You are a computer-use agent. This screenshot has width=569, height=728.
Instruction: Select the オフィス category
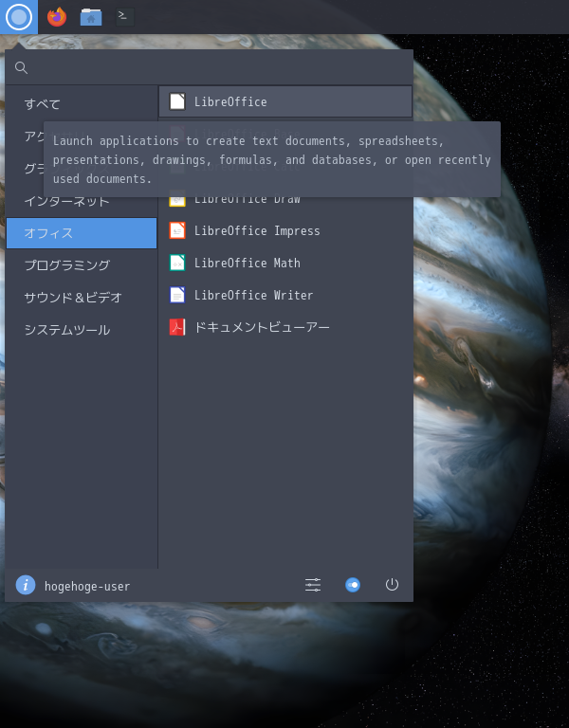click(x=82, y=233)
